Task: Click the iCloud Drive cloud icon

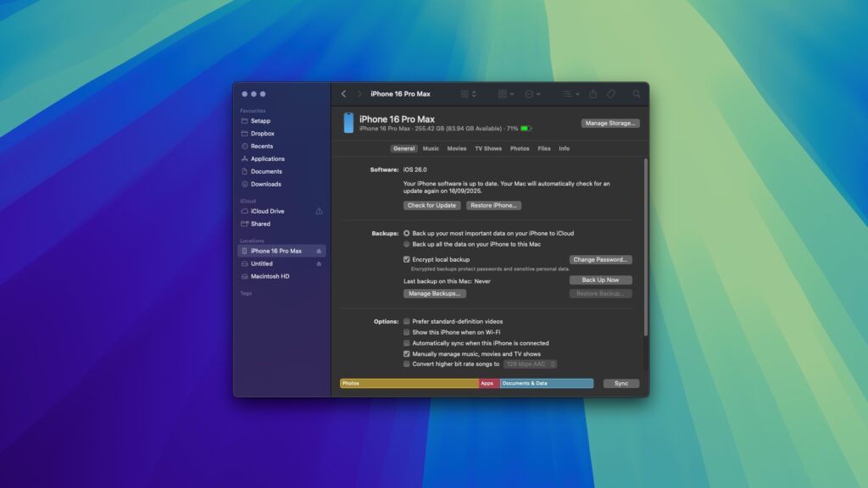Action: [x=245, y=211]
